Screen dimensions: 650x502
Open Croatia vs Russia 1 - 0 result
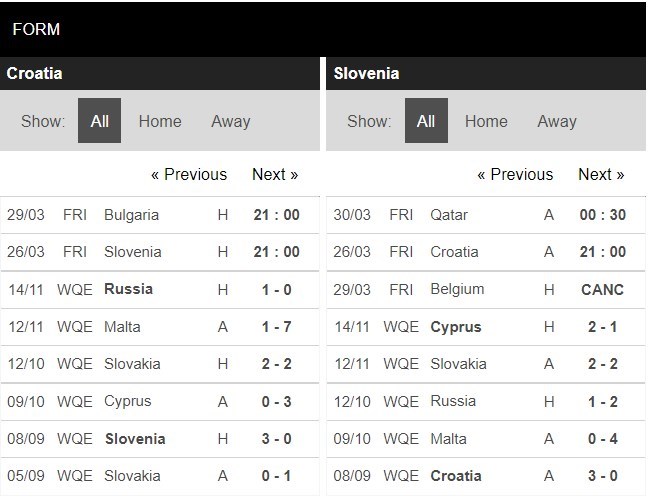click(160, 289)
